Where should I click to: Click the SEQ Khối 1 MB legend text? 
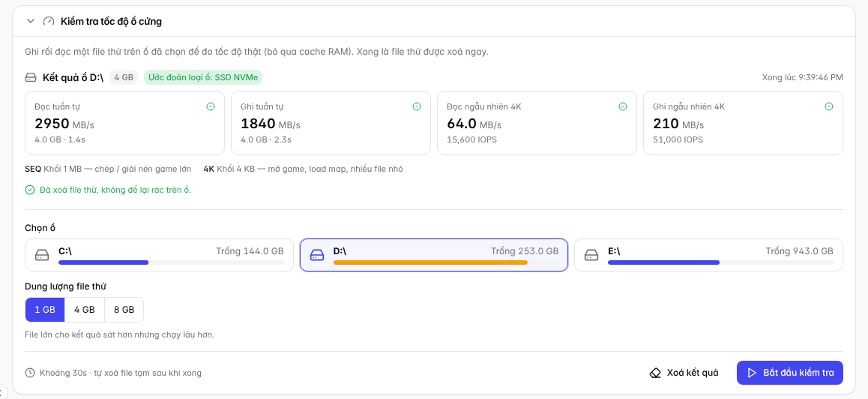108,169
